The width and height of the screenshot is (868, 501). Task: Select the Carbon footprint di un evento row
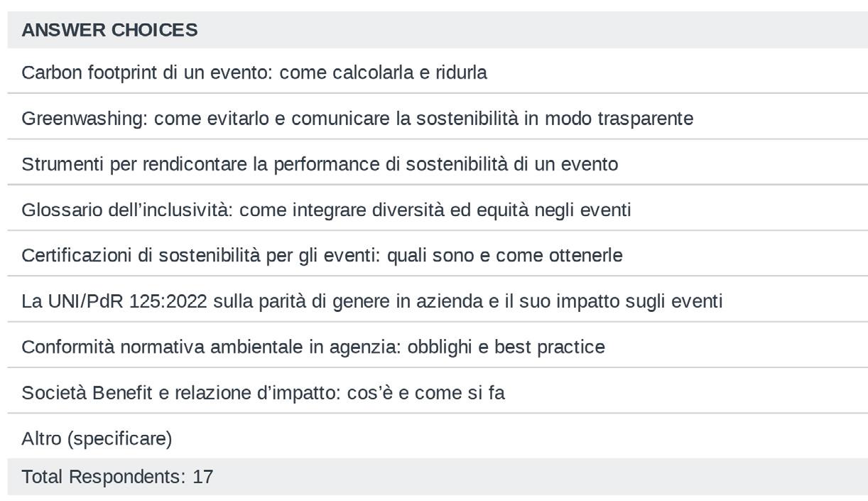click(254, 72)
